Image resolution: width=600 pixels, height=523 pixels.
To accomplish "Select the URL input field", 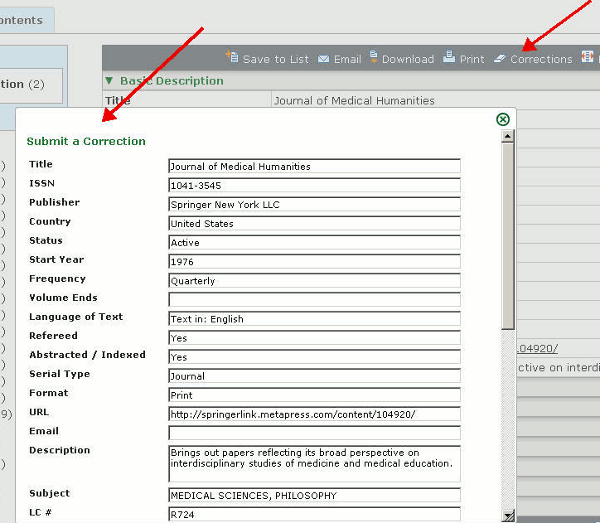I will tap(314, 414).
